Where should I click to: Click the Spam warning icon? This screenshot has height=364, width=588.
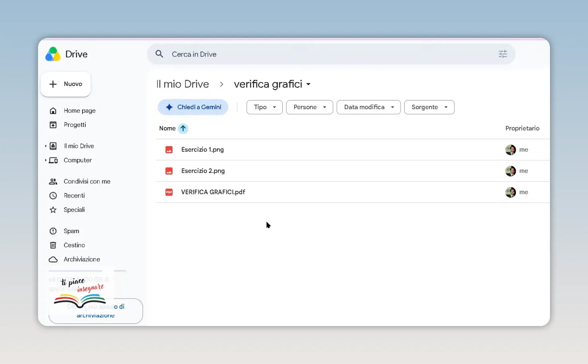[x=53, y=231]
